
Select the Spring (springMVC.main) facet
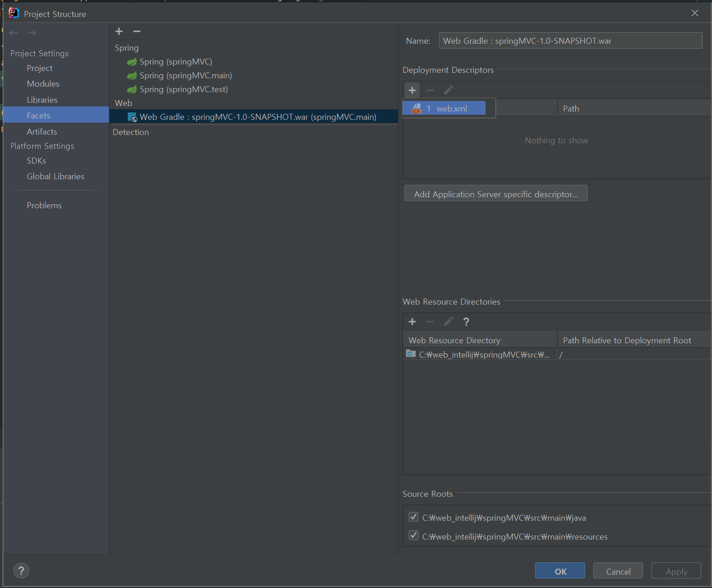(186, 76)
